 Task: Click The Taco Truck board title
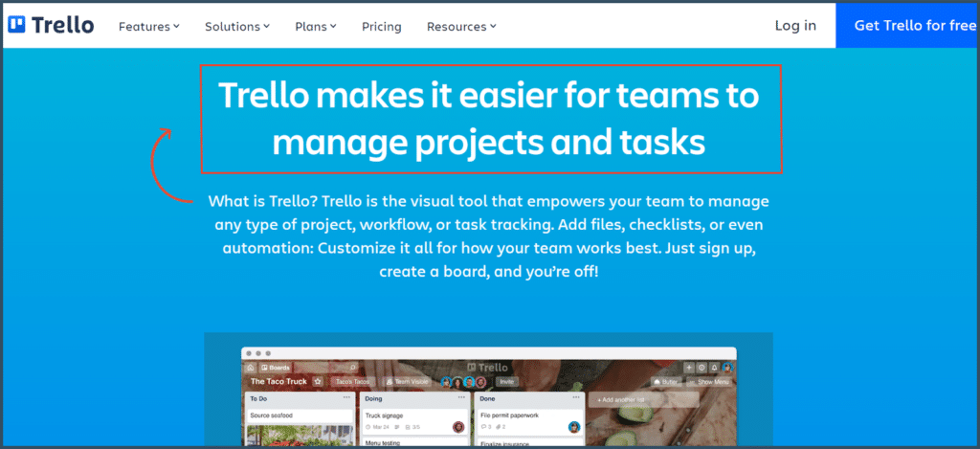(x=278, y=381)
